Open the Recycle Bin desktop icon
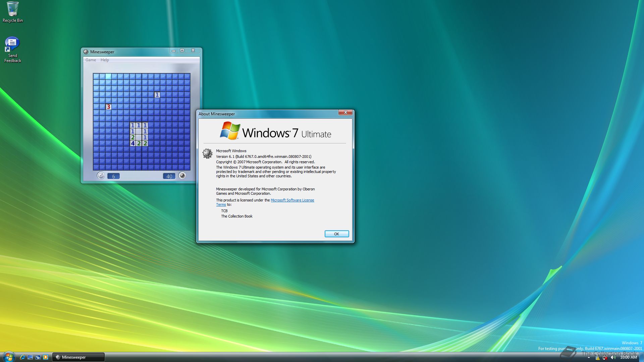 [x=13, y=12]
